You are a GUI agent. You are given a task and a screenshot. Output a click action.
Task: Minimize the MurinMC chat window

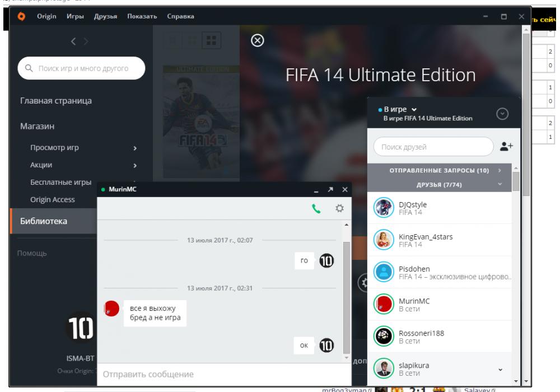pos(316,190)
